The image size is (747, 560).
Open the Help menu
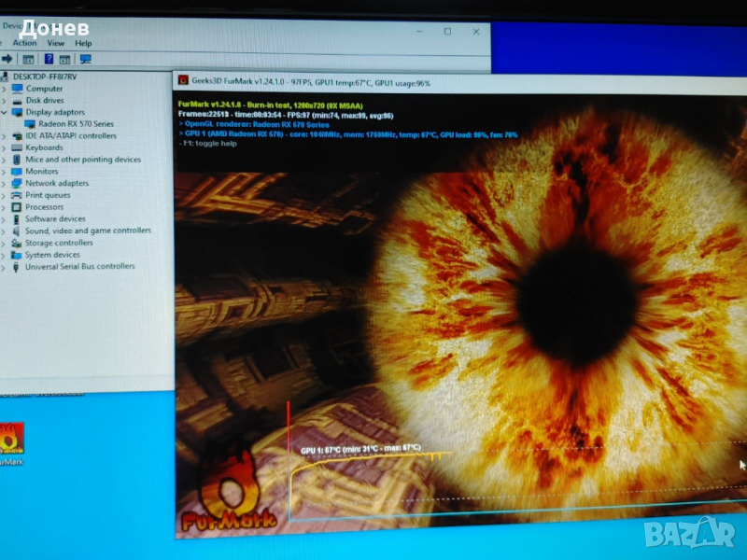tap(83, 43)
